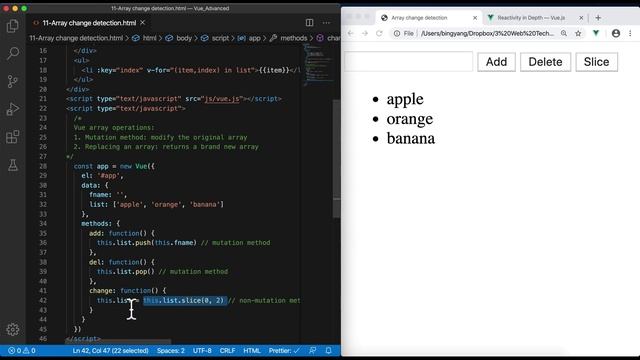The image size is (640, 360).
Task: Click the feedback icon in status bar
Action: (x=313, y=351)
